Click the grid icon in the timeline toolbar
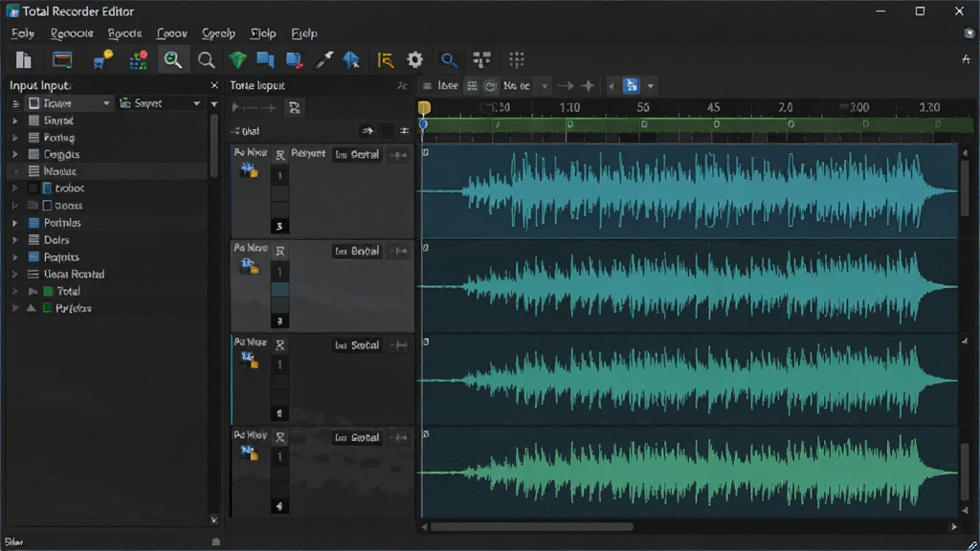 coord(472,85)
